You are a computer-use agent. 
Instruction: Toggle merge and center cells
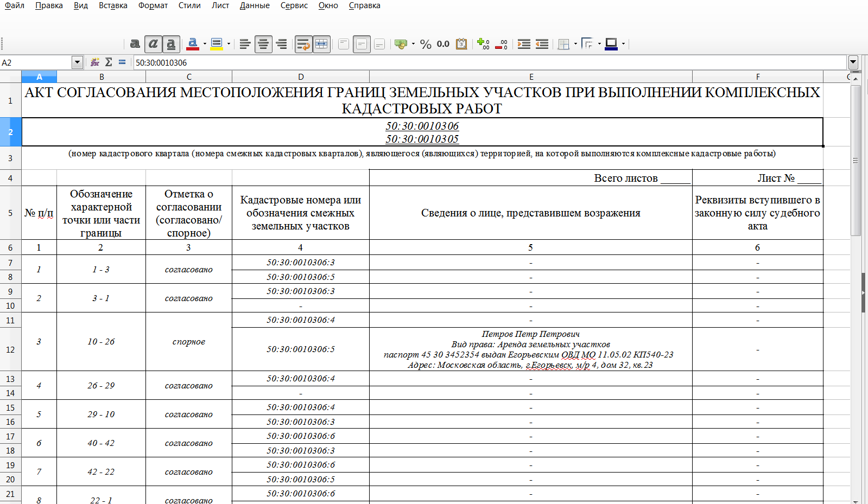pyautogui.click(x=321, y=44)
